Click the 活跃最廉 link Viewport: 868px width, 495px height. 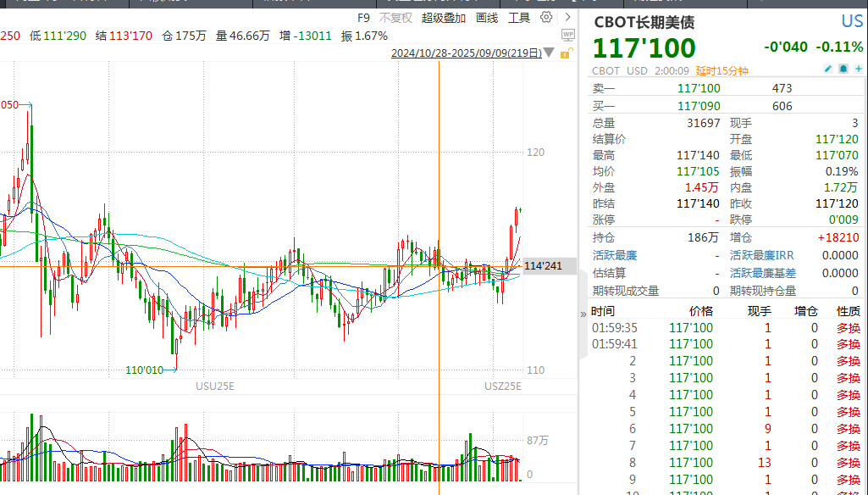[614, 255]
